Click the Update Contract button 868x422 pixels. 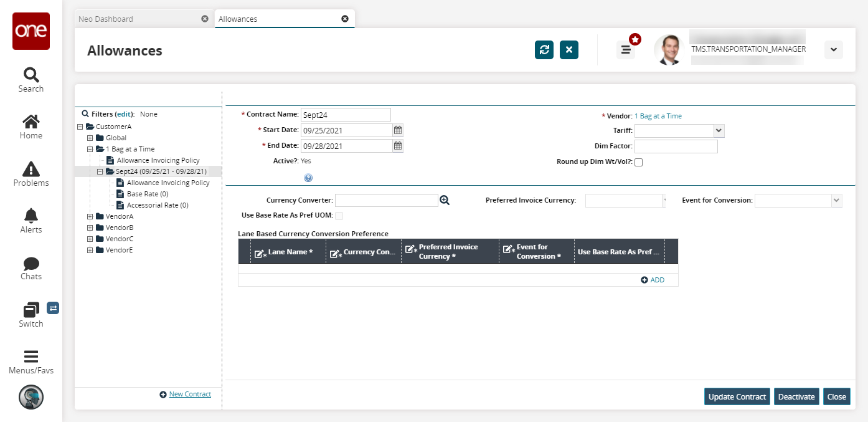[737, 396]
